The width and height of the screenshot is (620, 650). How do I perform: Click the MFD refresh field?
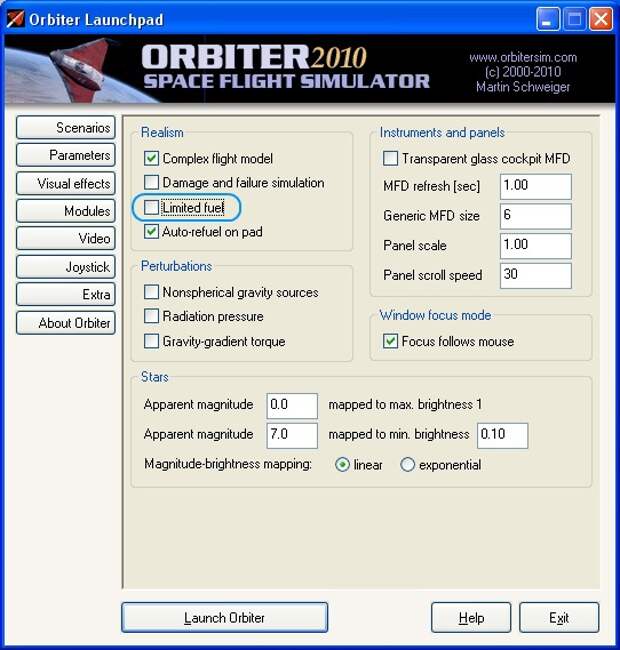click(536, 186)
